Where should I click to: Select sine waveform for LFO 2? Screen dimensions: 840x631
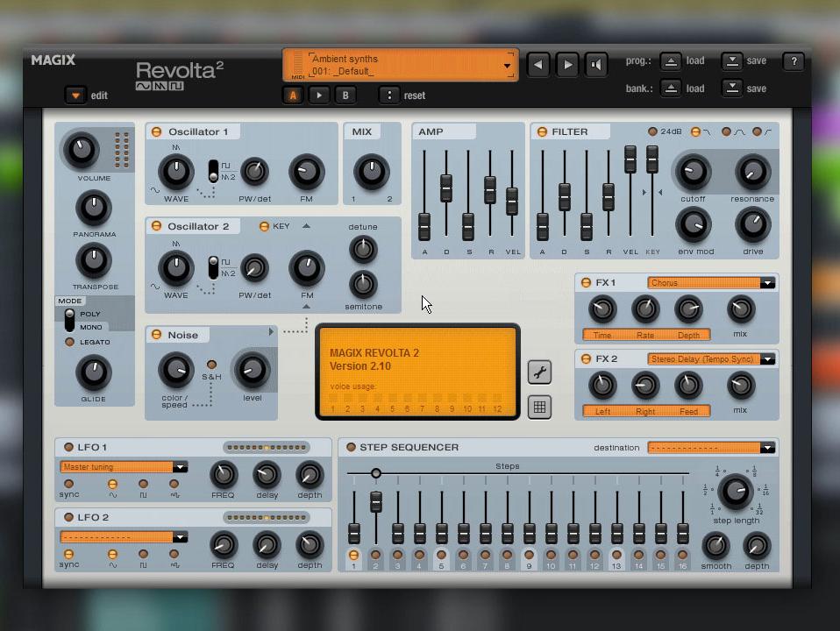point(112,554)
